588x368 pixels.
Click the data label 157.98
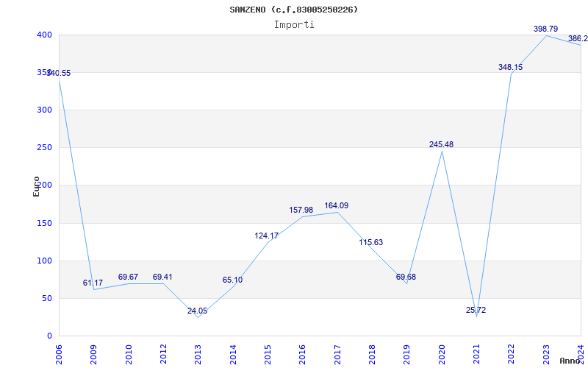(x=301, y=210)
